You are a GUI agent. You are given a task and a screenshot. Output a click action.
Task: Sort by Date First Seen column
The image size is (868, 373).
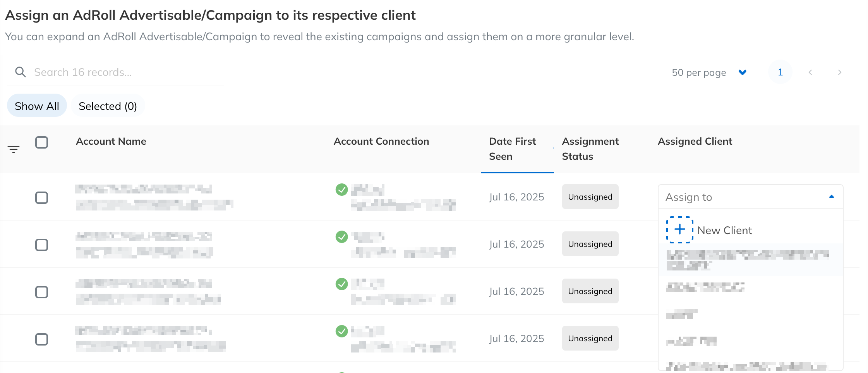(x=512, y=149)
